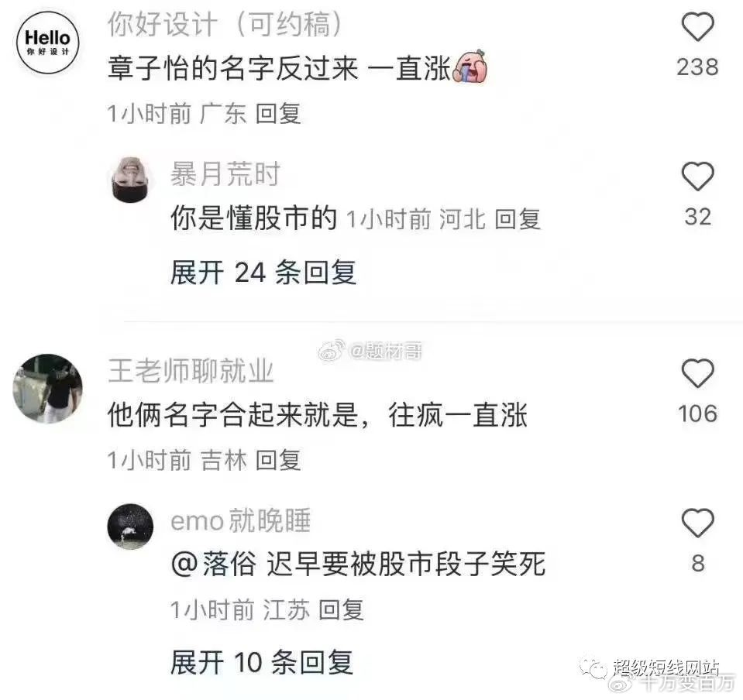Reply to the 吉林 comment via 回复
Viewport: 743px width, 700px height.
pos(278,460)
